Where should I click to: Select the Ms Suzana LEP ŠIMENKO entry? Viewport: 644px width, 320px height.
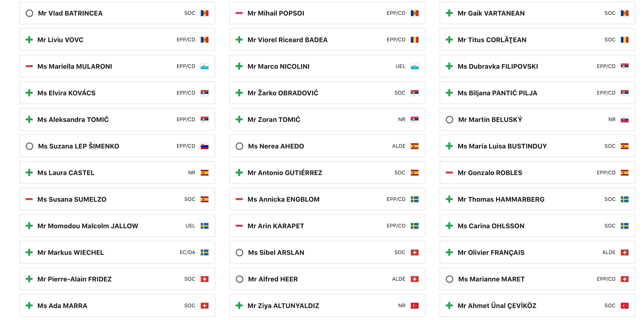coord(117,146)
